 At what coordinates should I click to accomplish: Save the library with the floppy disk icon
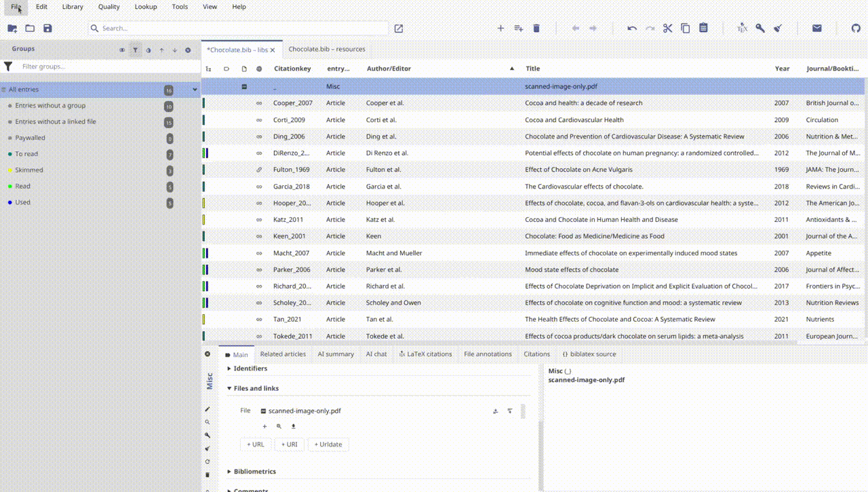pos(47,29)
